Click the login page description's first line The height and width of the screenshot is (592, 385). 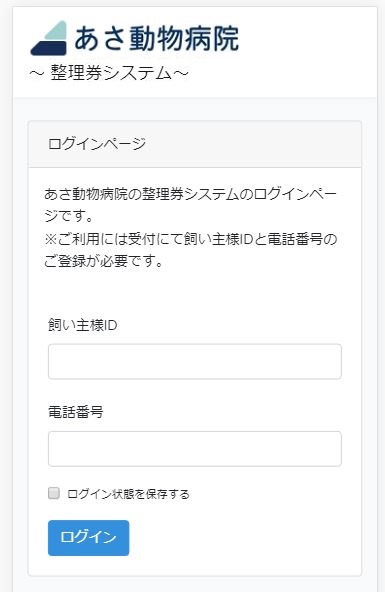point(191,194)
